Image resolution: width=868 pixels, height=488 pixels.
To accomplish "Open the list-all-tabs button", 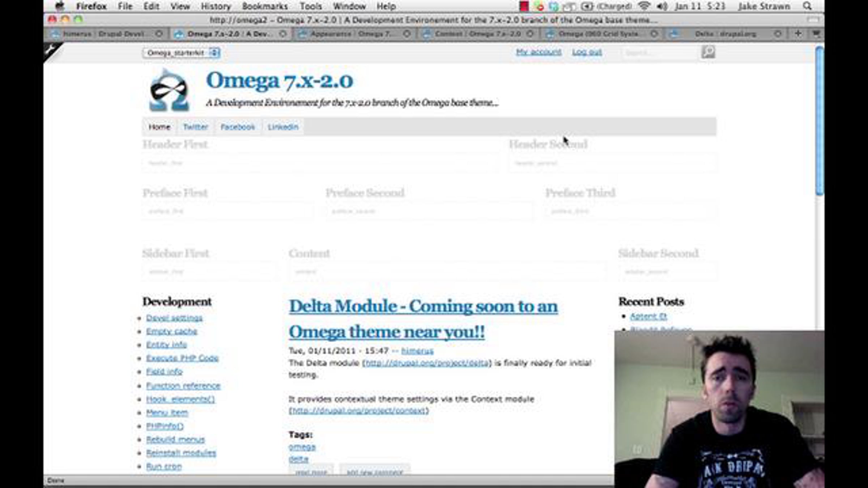I will [x=816, y=34].
